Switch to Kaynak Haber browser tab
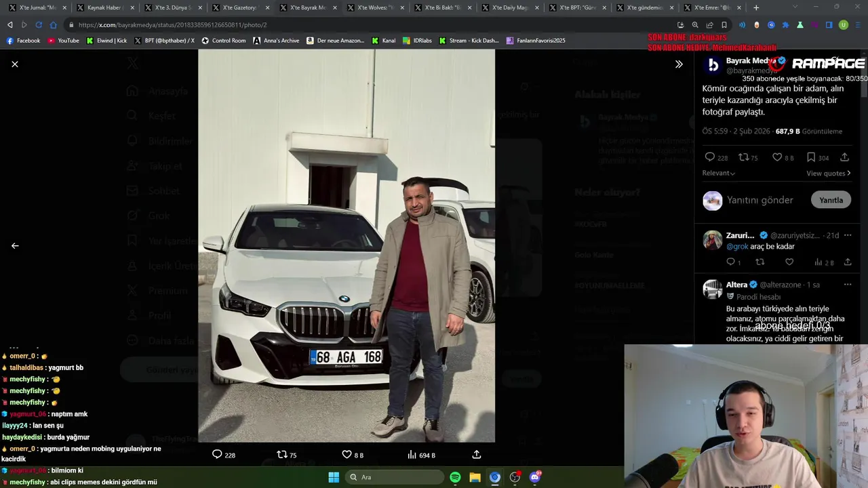 [105, 7]
